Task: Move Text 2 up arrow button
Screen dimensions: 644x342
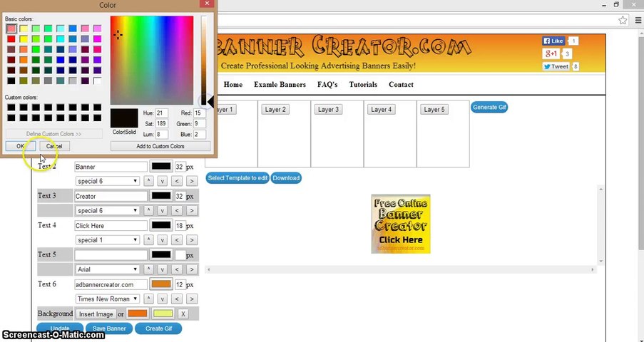Action: click(x=148, y=181)
